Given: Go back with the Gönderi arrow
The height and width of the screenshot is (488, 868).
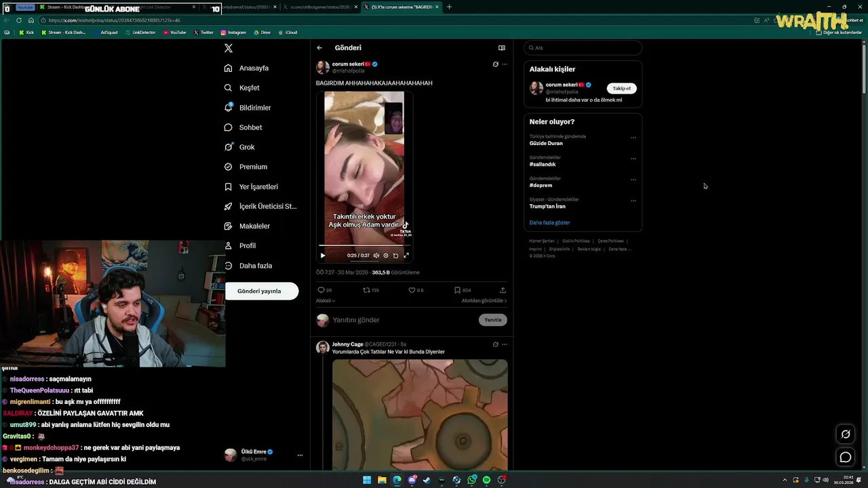Looking at the screenshot, I should (x=319, y=48).
